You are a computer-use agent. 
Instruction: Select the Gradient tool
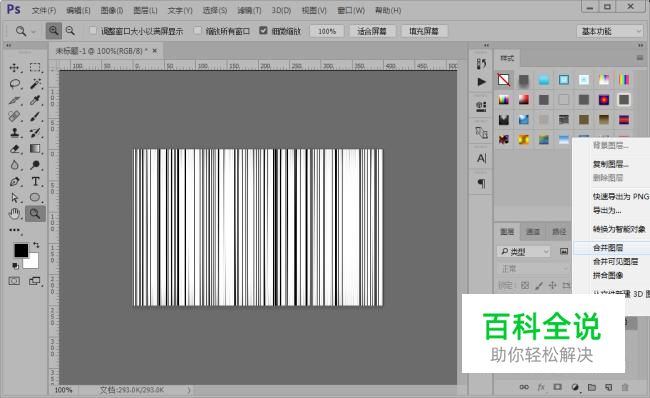pyautogui.click(x=35, y=148)
